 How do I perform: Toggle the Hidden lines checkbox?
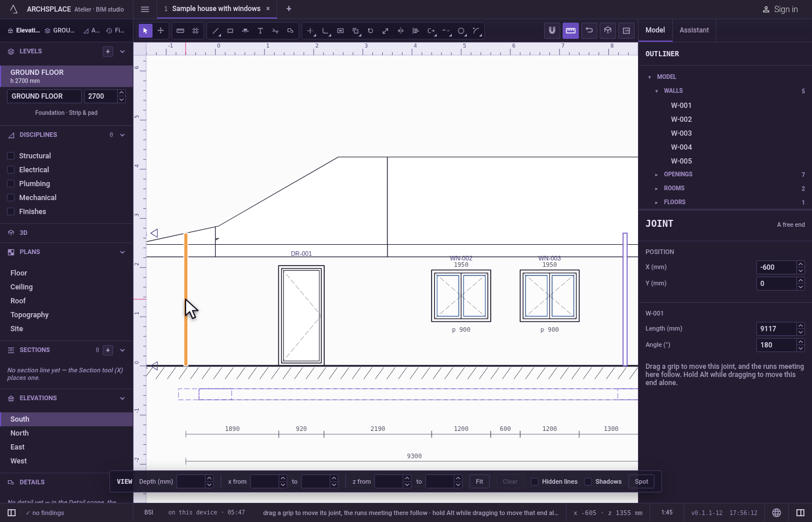tap(535, 482)
